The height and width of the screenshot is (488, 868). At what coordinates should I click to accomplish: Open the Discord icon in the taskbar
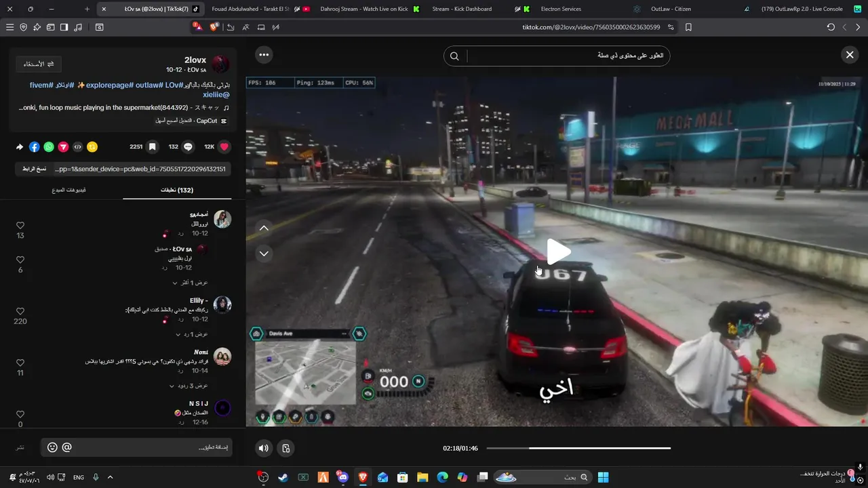click(342, 477)
